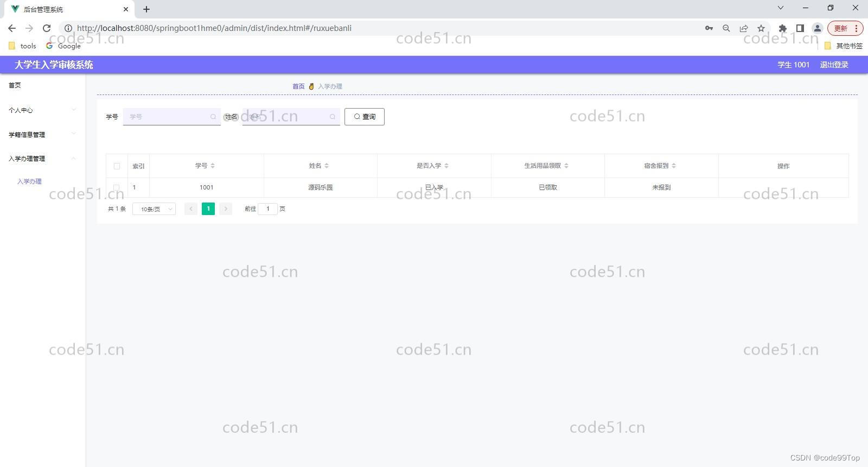Click the browser forward arrow

click(x=29, y=28)
